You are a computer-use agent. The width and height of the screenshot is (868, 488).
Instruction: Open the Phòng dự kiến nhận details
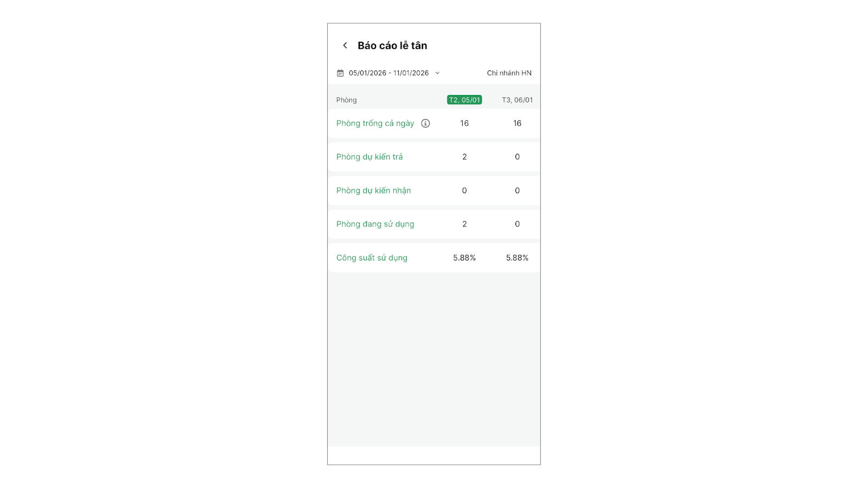click(373, 191)
